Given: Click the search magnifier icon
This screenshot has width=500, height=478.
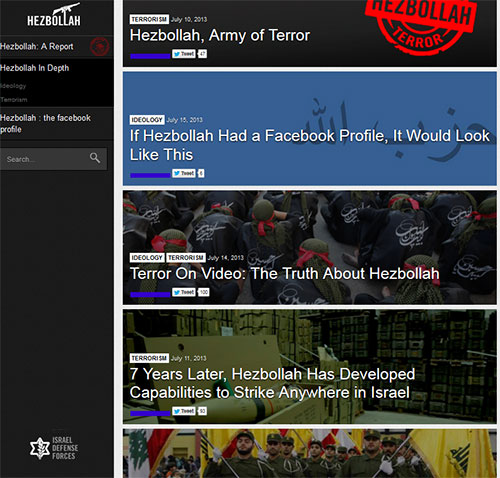Looking at the screenshot, I should pyautogui.click(x=95, y=158).
